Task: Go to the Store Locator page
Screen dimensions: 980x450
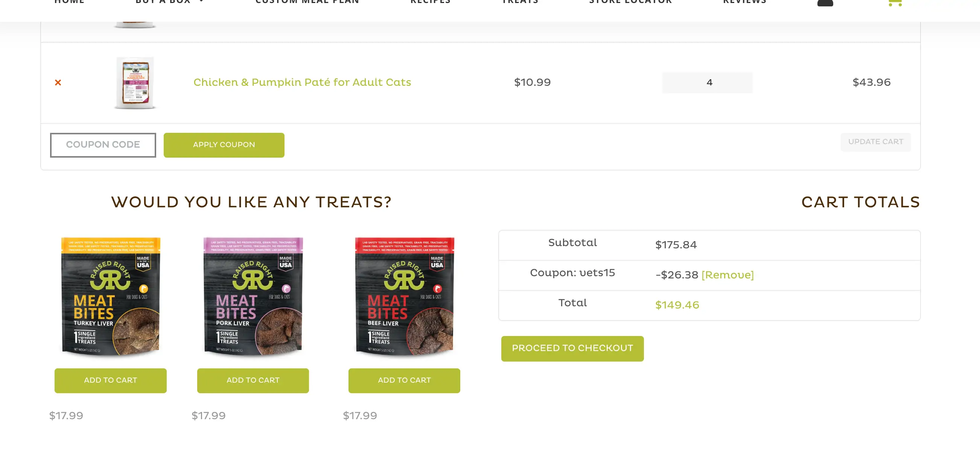Action: click(x=630, y=2)
